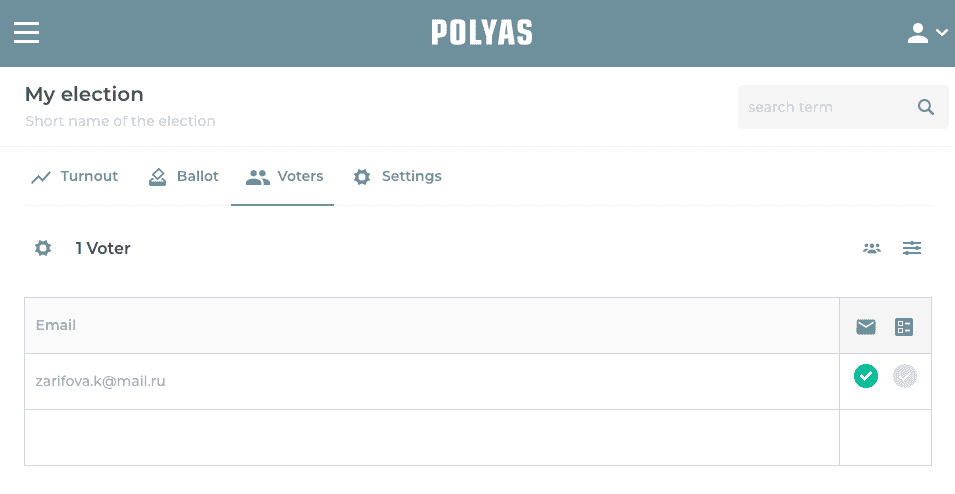Click the POLYAS logo
Viewport: 955px width, 494px height.
tap(482, 33)
